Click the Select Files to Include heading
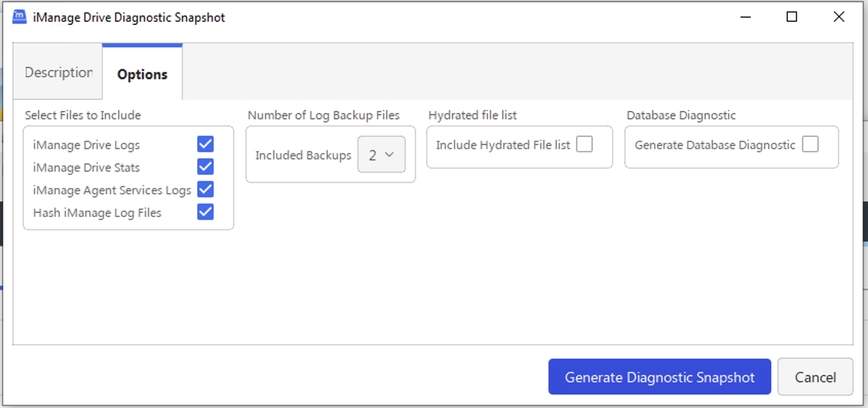This screenshot has width=868, height=408. click(83, 115)
